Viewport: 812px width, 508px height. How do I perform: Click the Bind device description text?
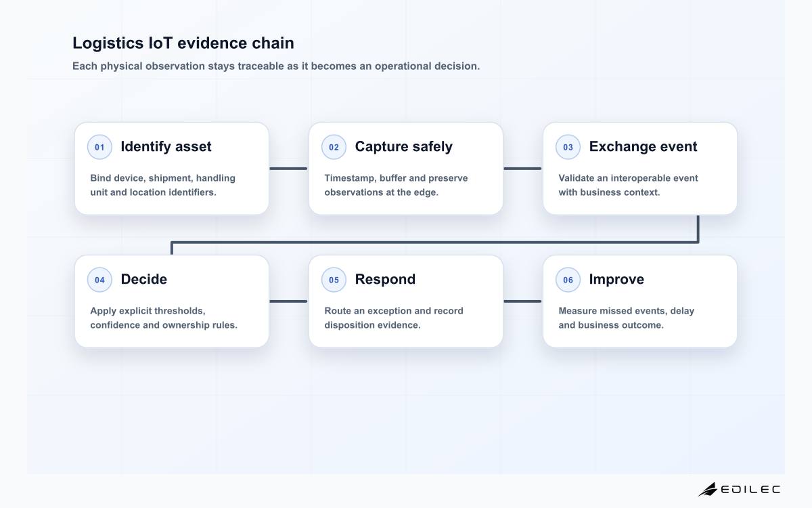point(162,185)
